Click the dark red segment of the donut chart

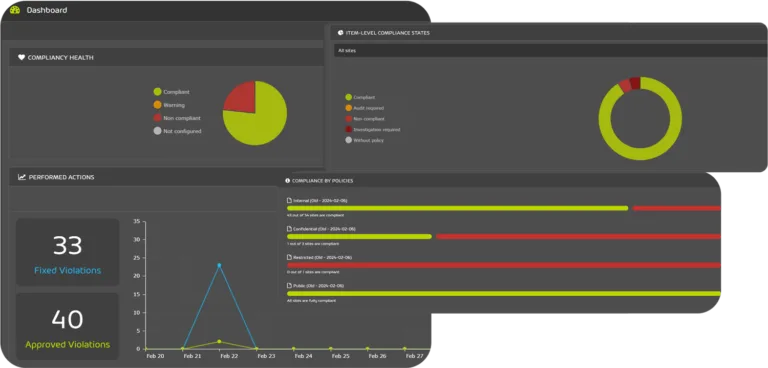pyautogui.click(x=635, y=83)
